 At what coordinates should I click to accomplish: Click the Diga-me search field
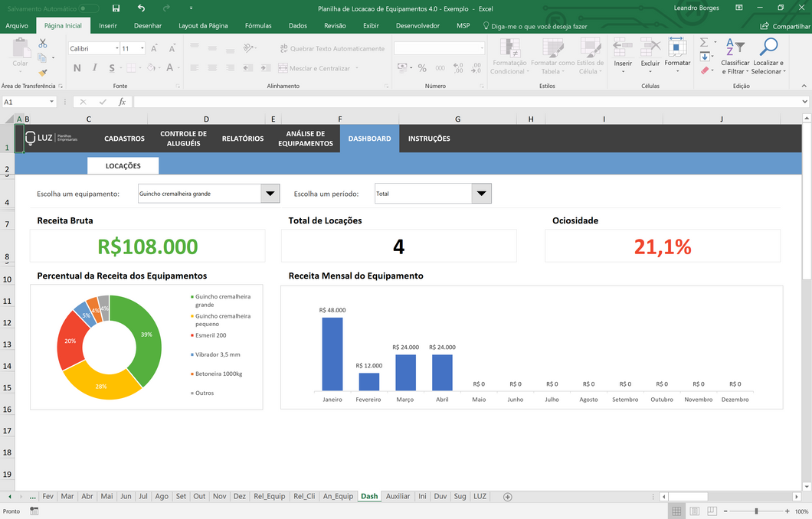click(539, 26)
